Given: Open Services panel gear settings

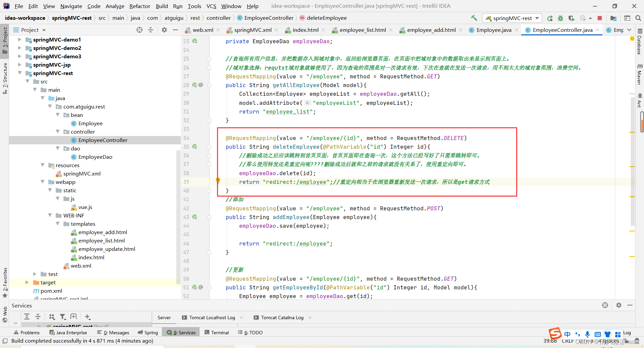Looking at the screenshot, I should pyautogui.click(x=619, y=305).
